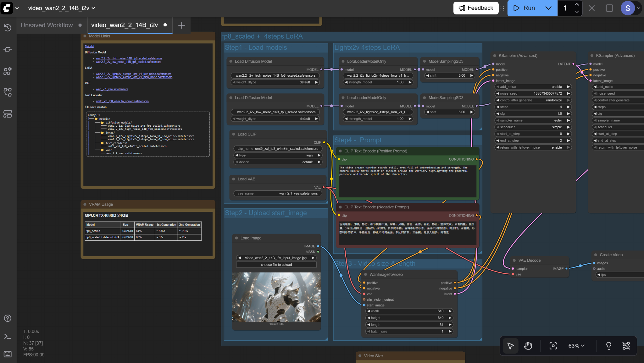The height and width of the screenshot is (363, 644).
Task: Toggle link visibility icon in canvas toolbar
Action: pyautogui.click(x=626, y=346)
